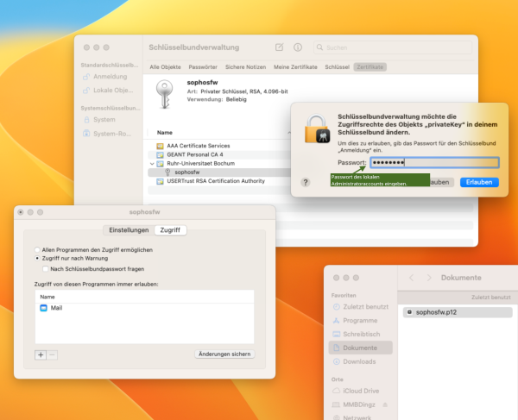This screenshot has width=518, height=420.
Task: Enable 'Nach Schlüsselbundpasswort fragen' checkbox
Action: [x=46, y=268]
